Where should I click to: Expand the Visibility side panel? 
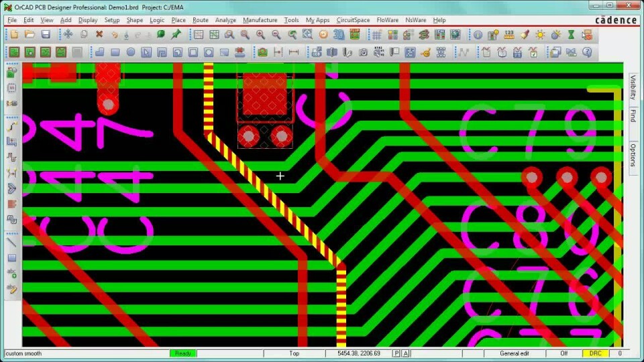[633, 87]
